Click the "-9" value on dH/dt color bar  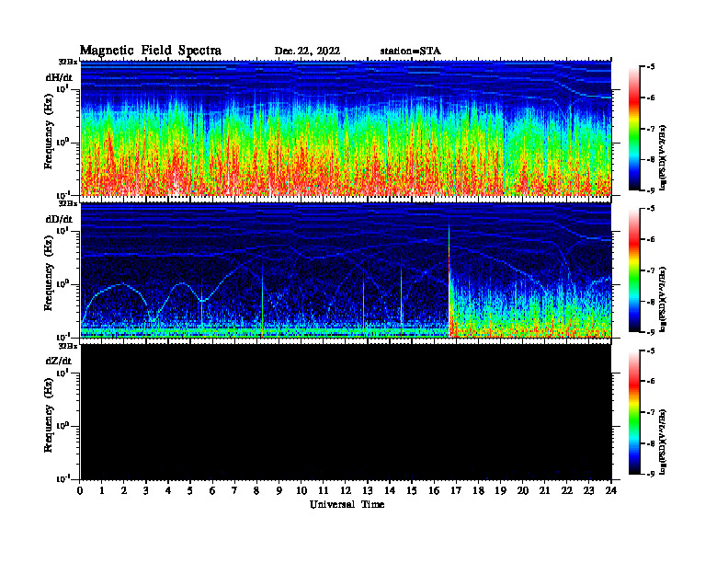651,190
